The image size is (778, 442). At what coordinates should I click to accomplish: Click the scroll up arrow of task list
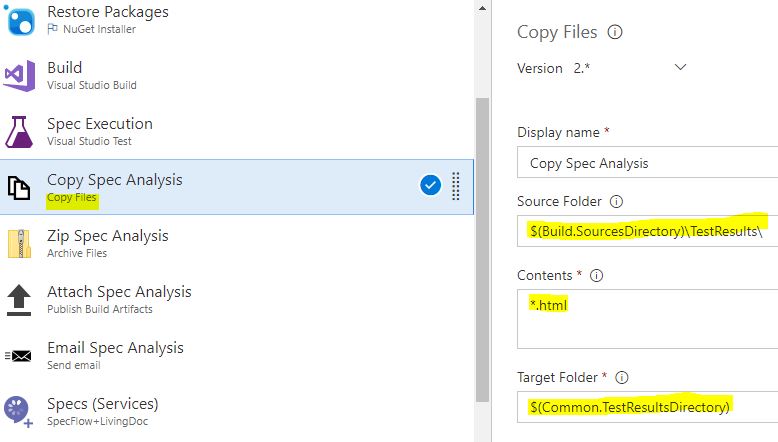tap(482, 8)
